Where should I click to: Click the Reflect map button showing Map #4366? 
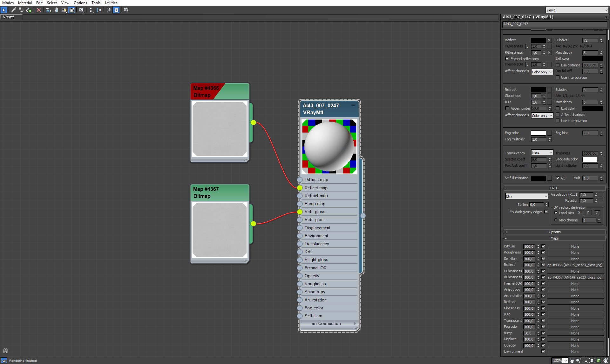coord(575,265)
